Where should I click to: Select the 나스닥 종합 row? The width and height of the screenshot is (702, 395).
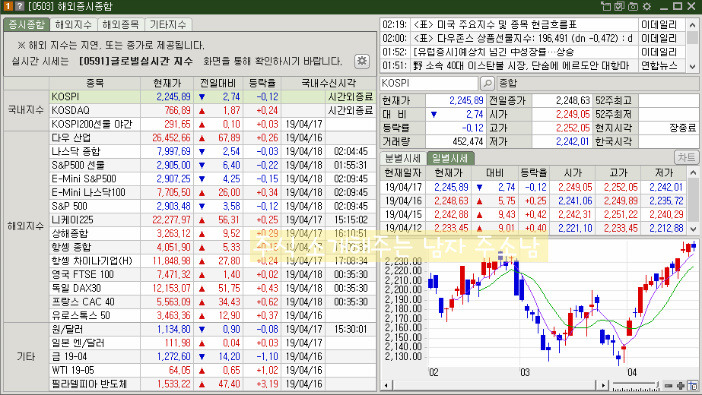[x=212, y=151]
